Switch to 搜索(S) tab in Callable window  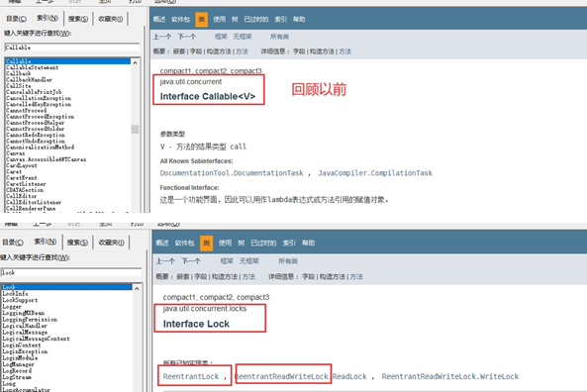click(x=78, y=19)
